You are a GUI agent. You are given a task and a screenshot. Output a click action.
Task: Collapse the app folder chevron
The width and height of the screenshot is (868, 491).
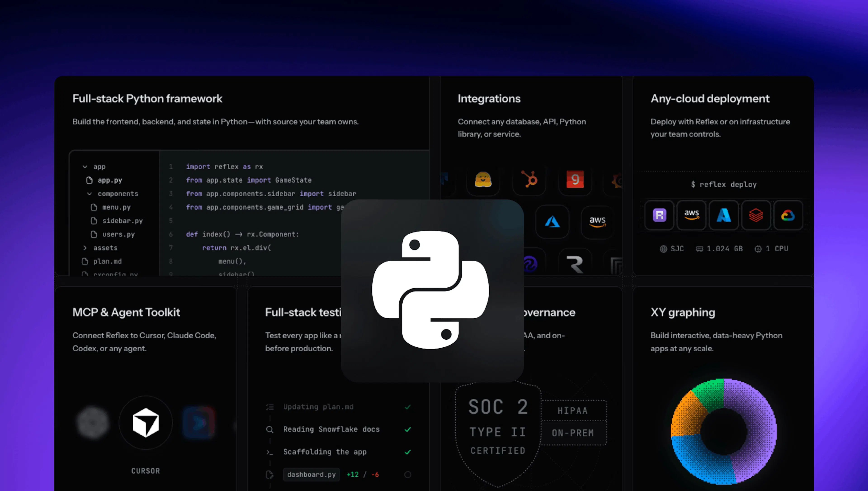pos(85,167)
